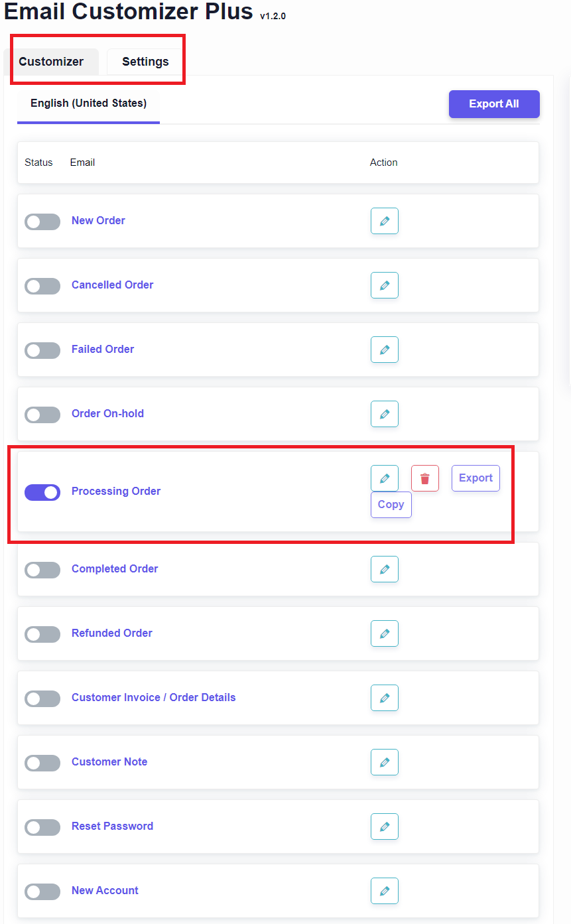Click the edit pencil beside Reset Password
Screen dimensions: 571x924
[385, 826]
